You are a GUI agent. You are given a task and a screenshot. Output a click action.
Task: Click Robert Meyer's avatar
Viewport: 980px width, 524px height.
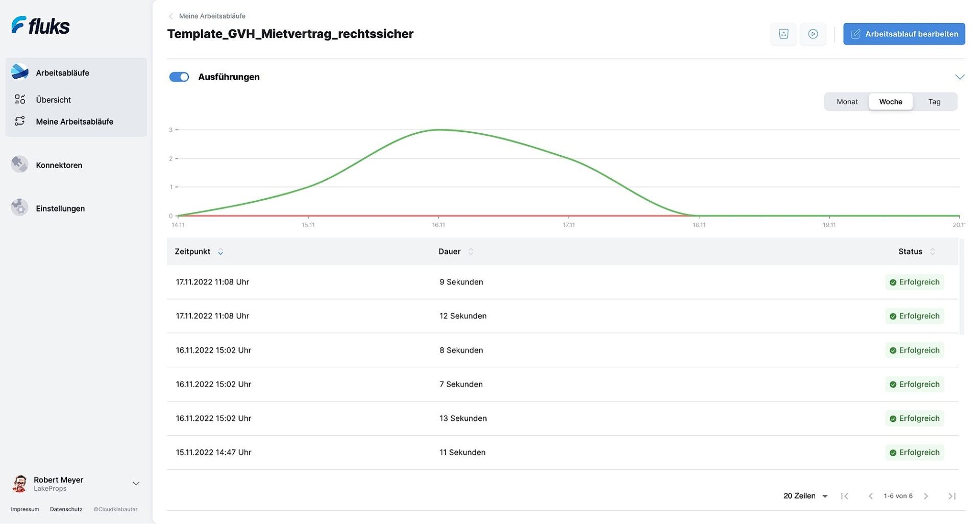[20, 484]
